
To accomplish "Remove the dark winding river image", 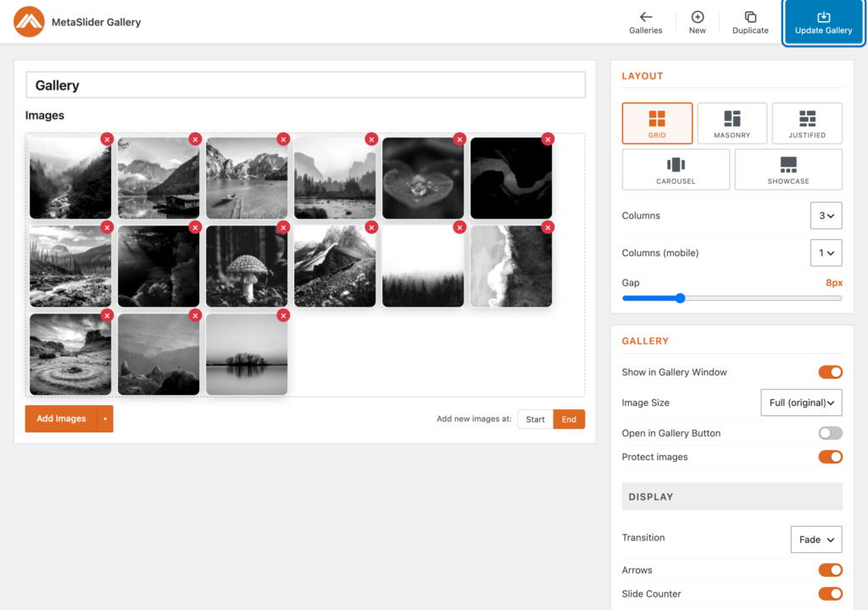I will [548, 140].
